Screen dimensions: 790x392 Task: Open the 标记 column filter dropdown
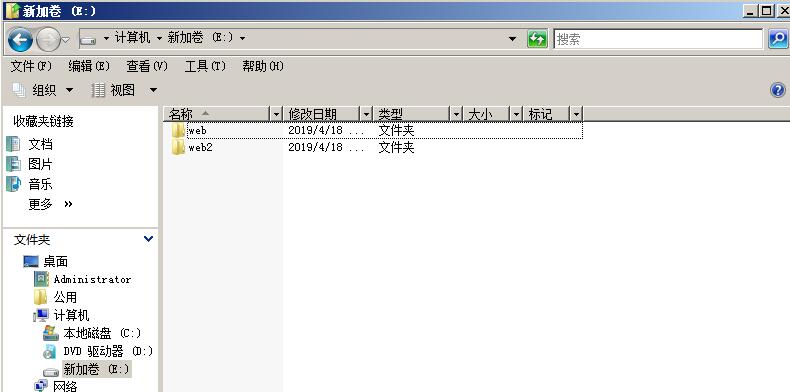pyautogui.click(x=576, y=114)
